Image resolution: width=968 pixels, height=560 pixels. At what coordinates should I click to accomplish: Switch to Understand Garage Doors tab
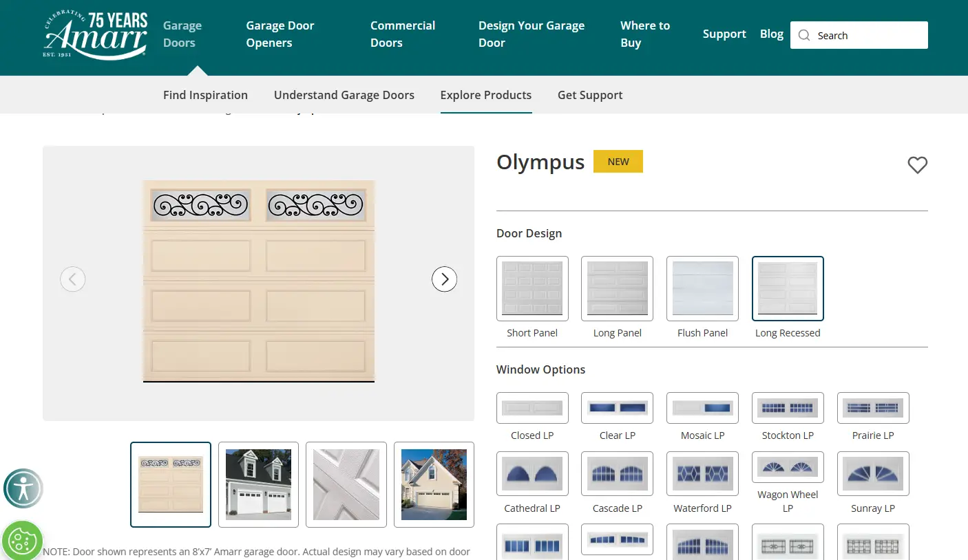(344, 95)
